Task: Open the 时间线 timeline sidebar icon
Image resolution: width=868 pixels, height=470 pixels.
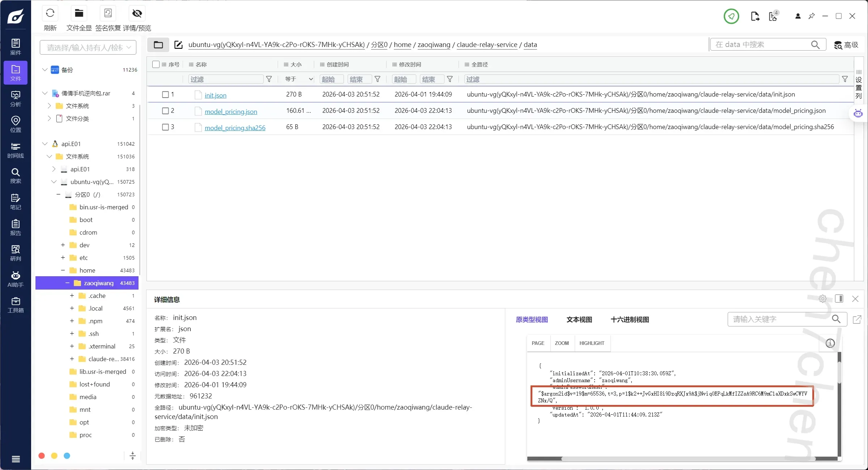Action: [x=16, y=150]
